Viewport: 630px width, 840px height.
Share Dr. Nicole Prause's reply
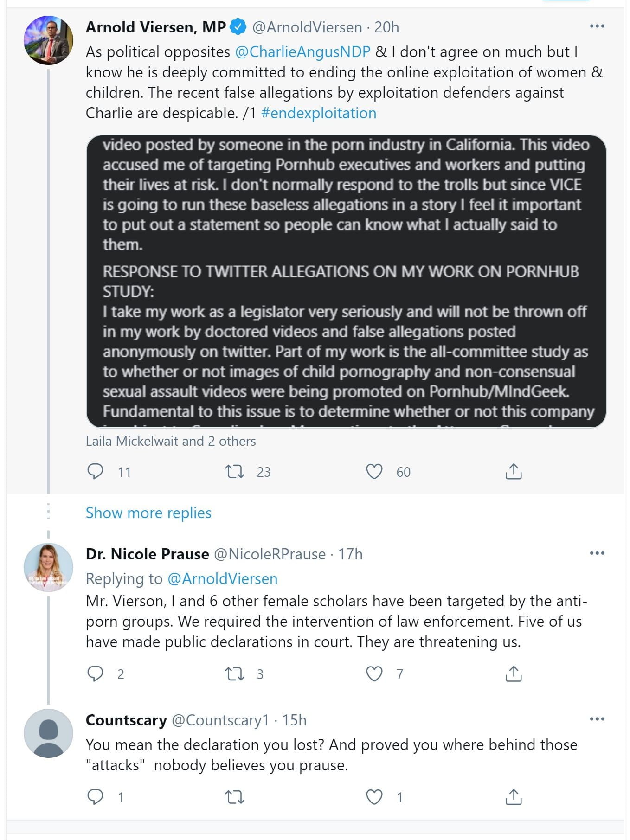pyautogui.click(x=513, y=673)
